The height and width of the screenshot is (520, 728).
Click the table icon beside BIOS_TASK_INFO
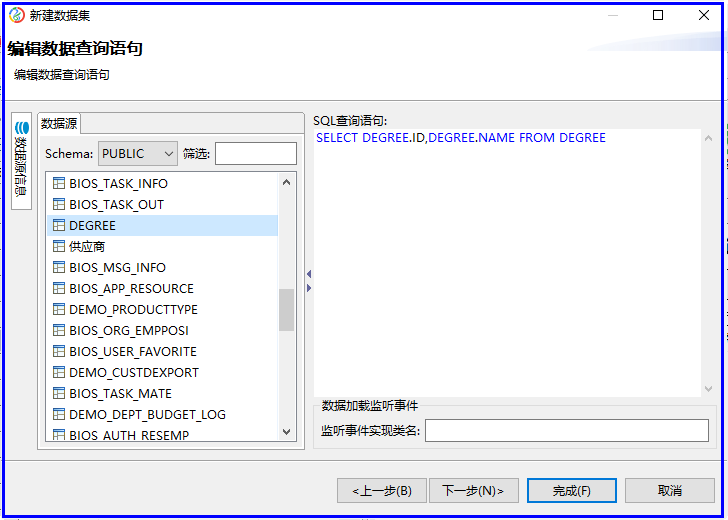tap(58, 184)
